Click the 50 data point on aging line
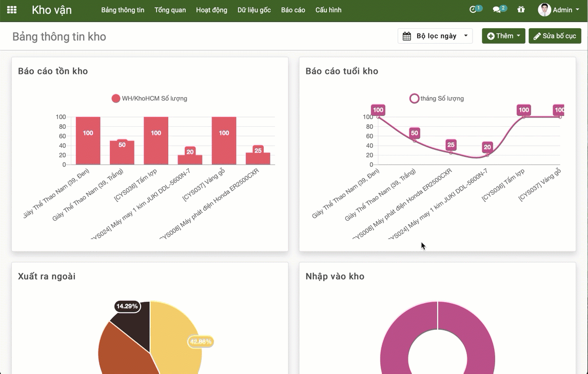This screenshot has height=374, width=588. (x=415, y=141)
